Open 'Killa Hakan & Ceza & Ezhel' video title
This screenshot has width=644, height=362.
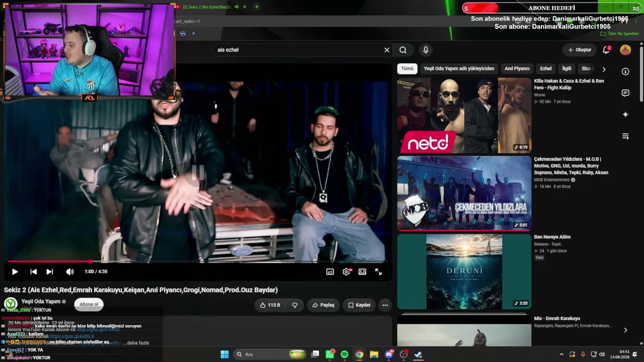(x=569, y=84)
